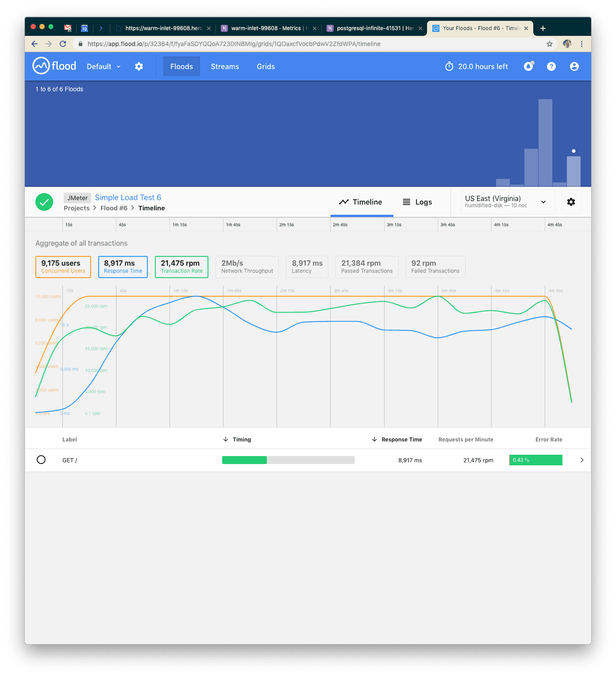Open flood settings gear beside region selector

[571, 202]
